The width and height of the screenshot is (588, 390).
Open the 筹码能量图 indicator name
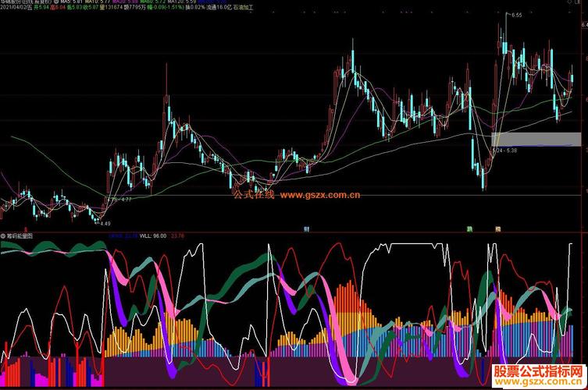[20, 236]
